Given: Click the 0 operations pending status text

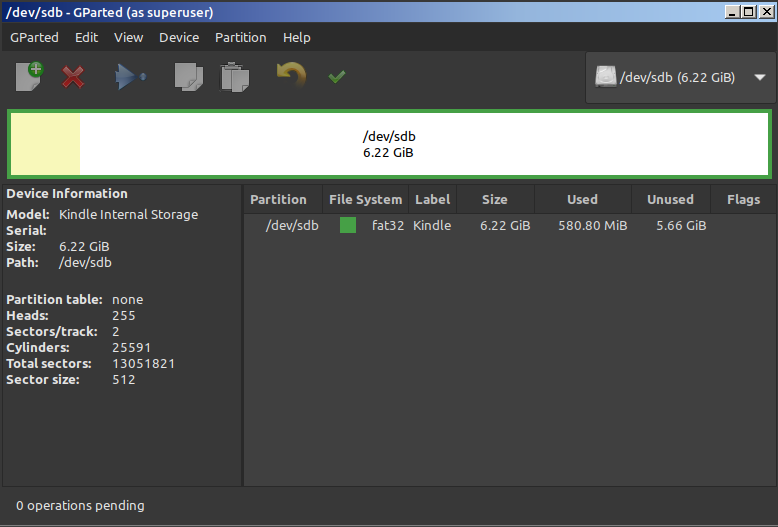Looking at the screenshot, I should click(80, 506).
